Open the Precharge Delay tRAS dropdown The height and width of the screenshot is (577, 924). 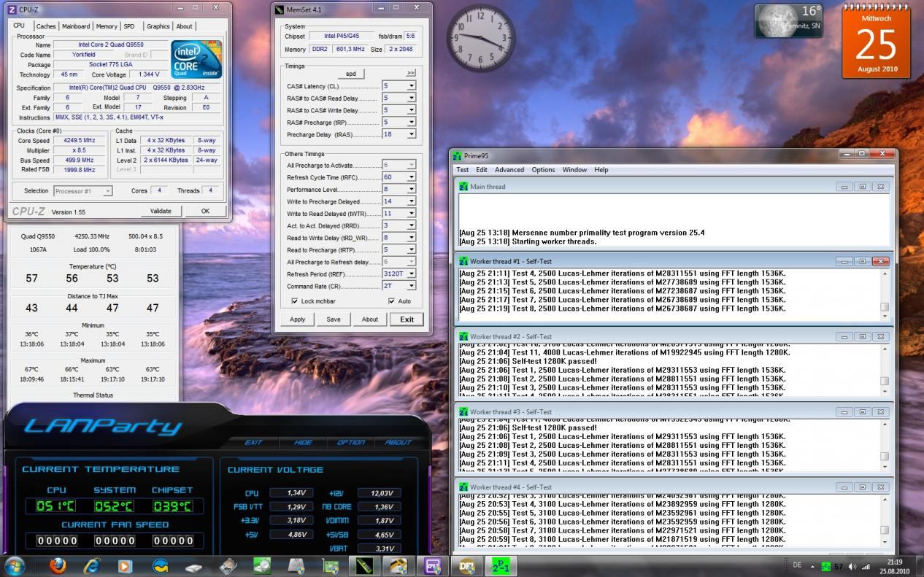411,134
